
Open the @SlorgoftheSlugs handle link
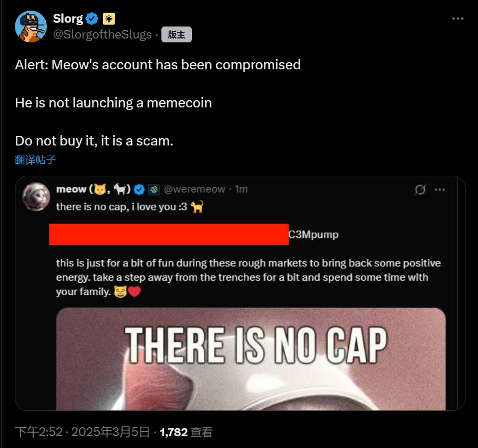pos(103,34)
